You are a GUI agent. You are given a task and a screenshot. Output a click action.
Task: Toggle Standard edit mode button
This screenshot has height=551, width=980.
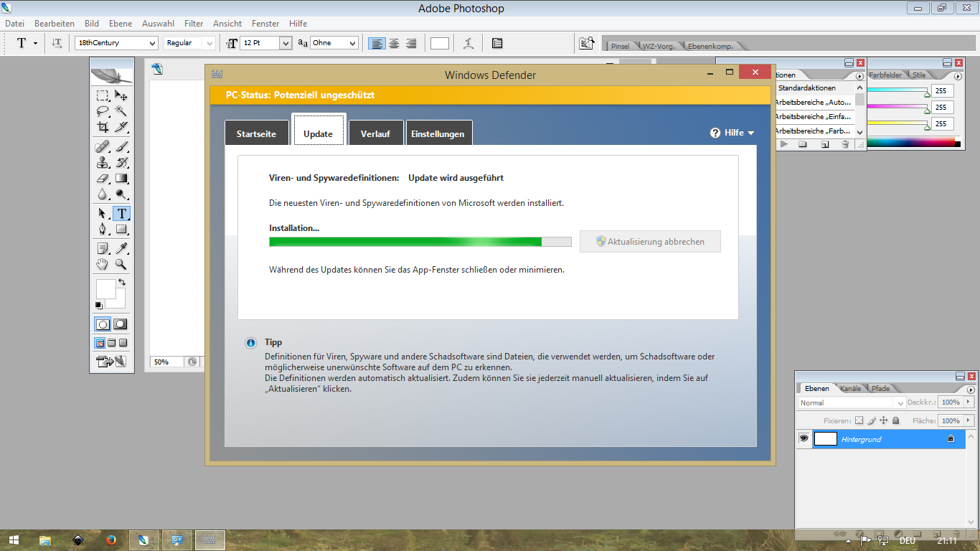point(103,324)
